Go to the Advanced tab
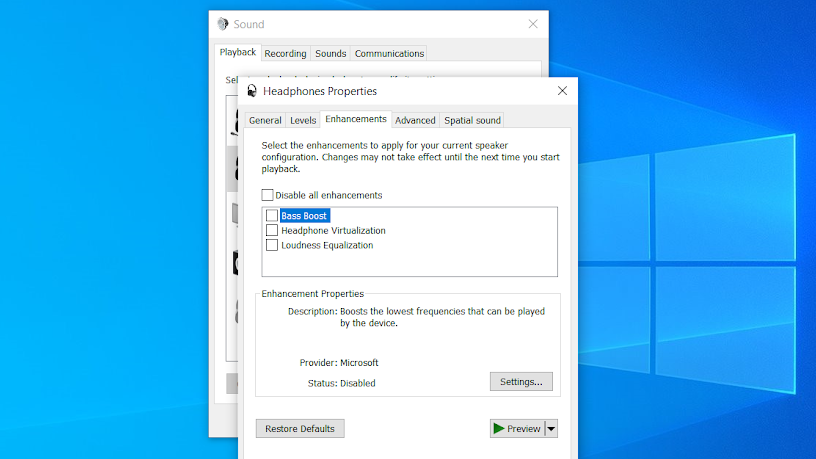Screen dimensions: 816x459 point(415,120)
